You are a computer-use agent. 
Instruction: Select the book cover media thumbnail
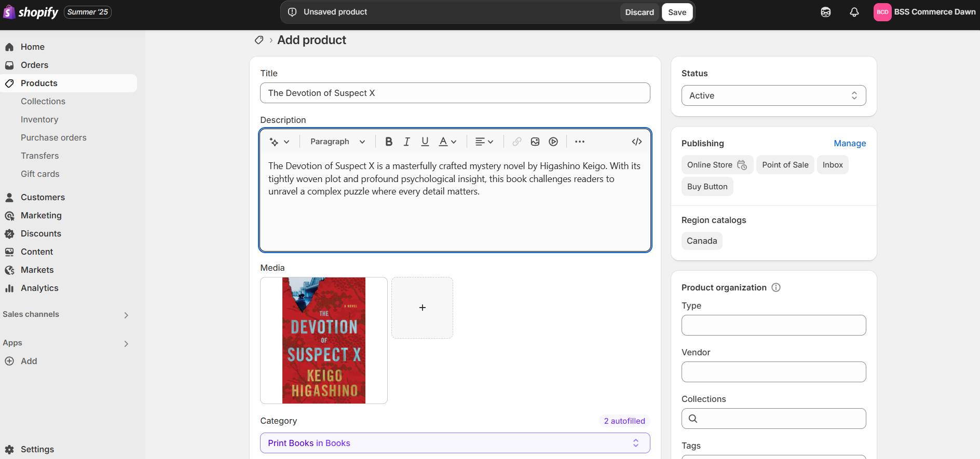click(324, 340)
